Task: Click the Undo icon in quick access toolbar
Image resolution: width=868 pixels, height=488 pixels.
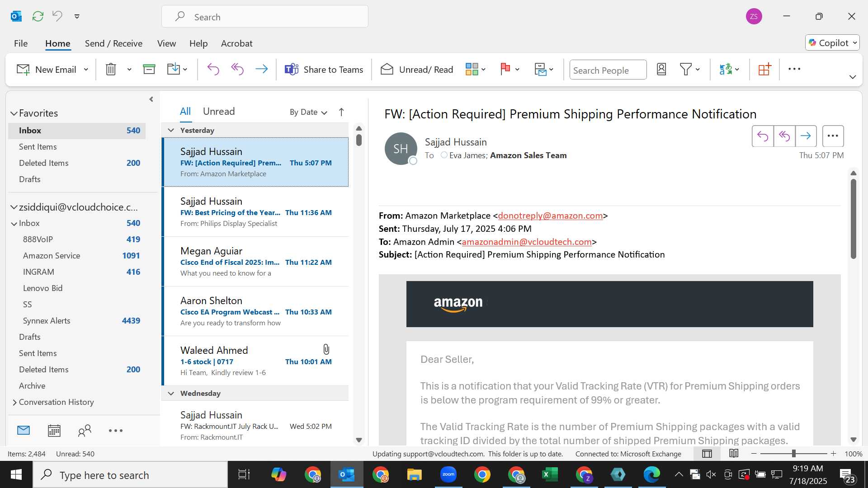Action: point(57,16)
